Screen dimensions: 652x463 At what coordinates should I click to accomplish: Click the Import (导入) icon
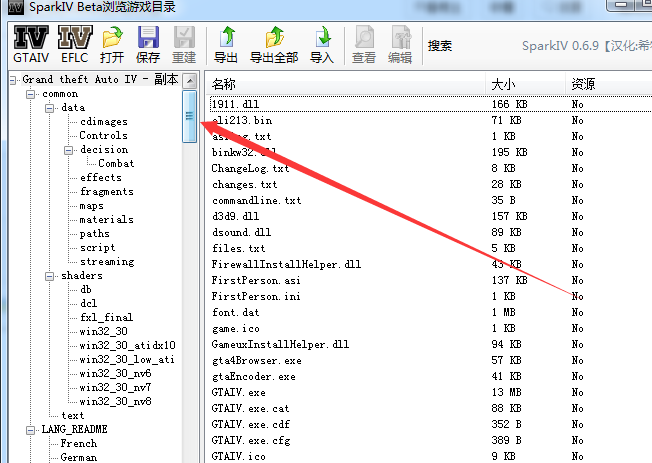[322, 38]
